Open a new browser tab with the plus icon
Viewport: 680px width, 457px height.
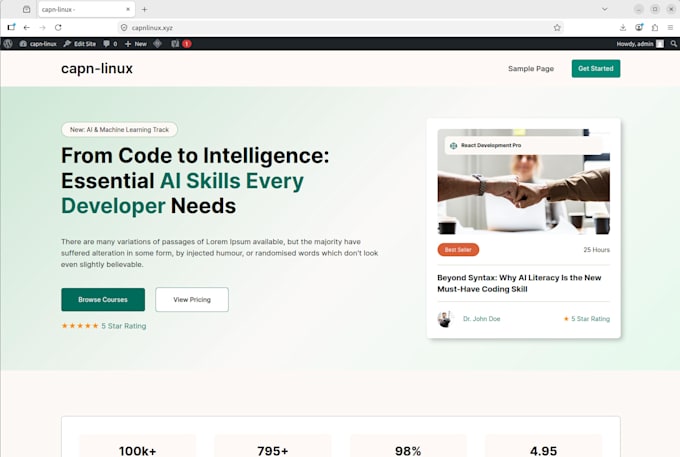(x=144, y=9)
